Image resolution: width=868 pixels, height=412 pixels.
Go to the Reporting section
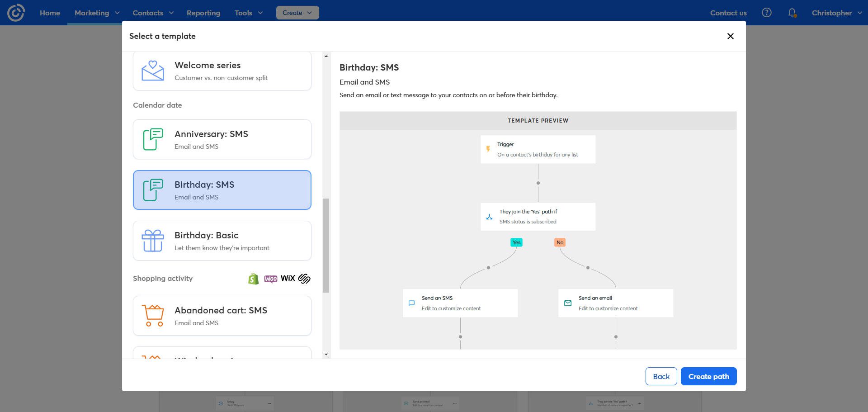203,13
